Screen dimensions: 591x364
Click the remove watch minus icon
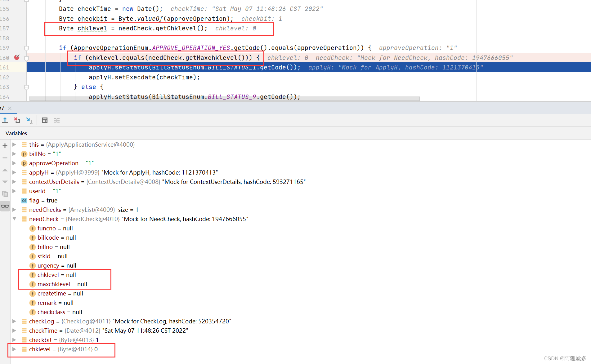pyautogui.click(x=5, y=158)
